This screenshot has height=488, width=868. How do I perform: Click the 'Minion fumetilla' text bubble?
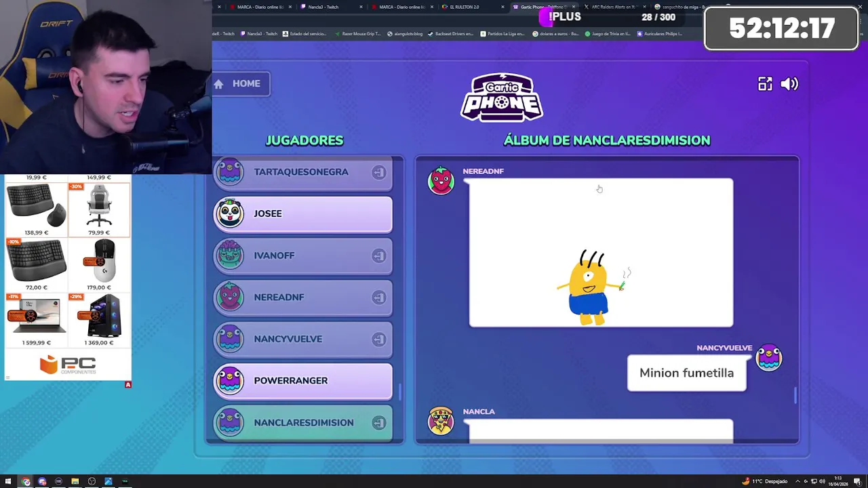(686, 373)
